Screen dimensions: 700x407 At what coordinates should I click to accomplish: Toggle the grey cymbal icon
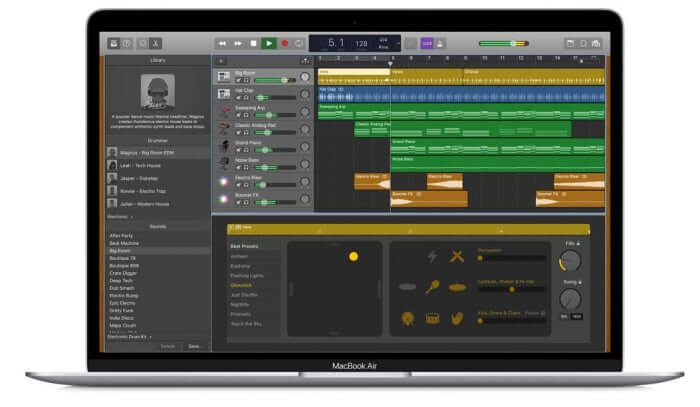click(407, 287)
